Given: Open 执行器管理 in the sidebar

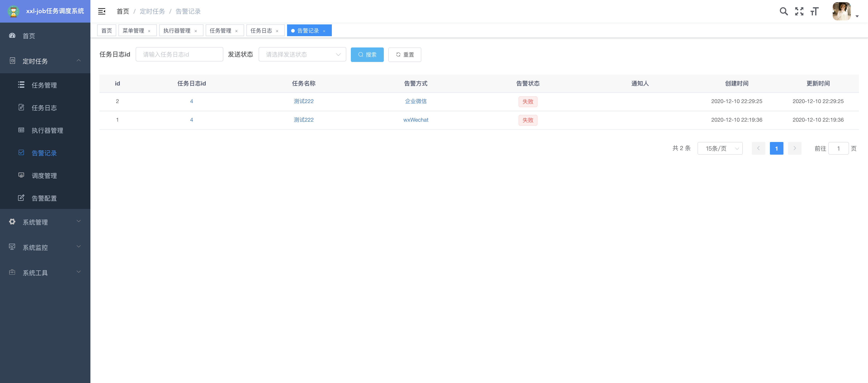Looking at the screenshot, I should [47, 130].
